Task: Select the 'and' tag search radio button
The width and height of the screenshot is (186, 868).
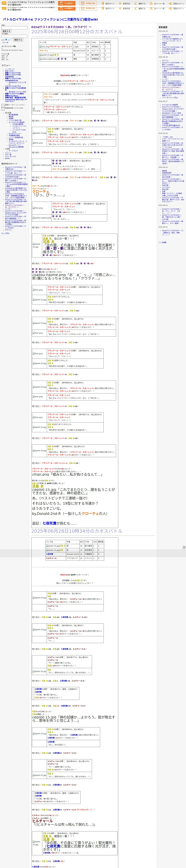Action: (6, 40)
